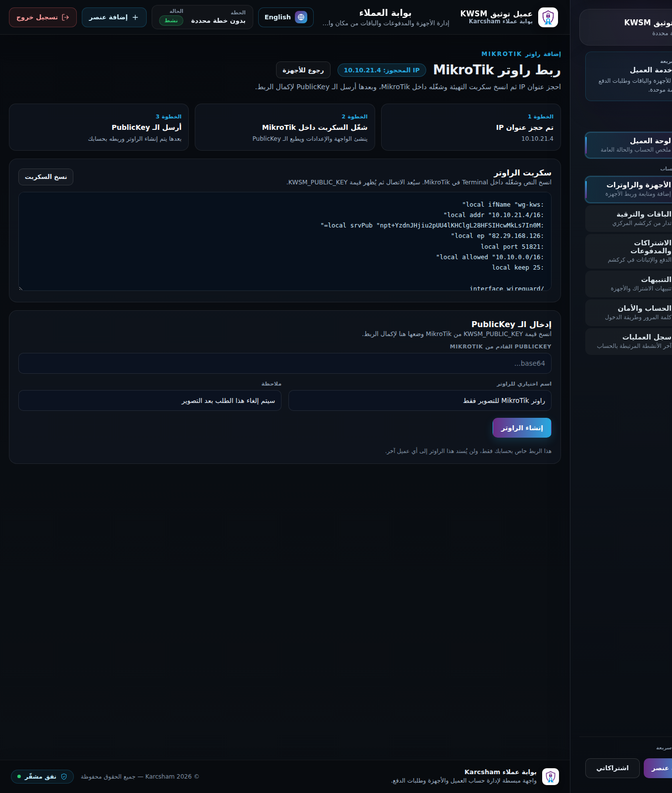Click the logout arrow icon

point(65,17)
